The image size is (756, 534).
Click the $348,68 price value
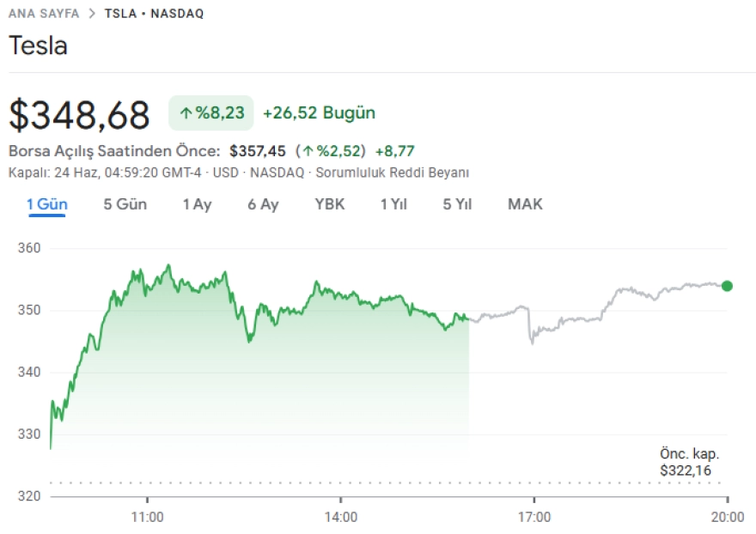(x=79, y=115)
